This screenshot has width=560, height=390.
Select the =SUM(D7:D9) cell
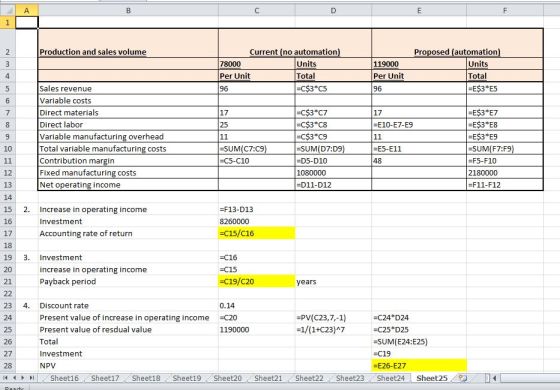coord(333,149)
